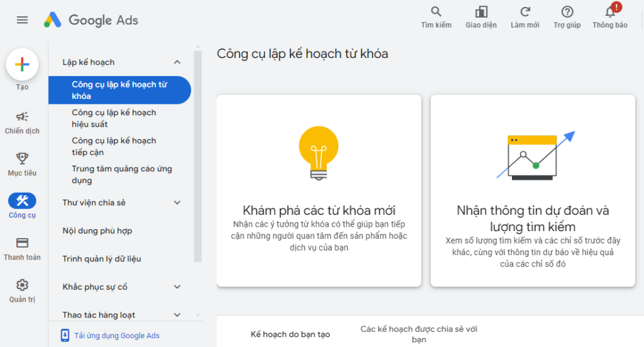Open the Mục tiêu goals section

[22, 159]
